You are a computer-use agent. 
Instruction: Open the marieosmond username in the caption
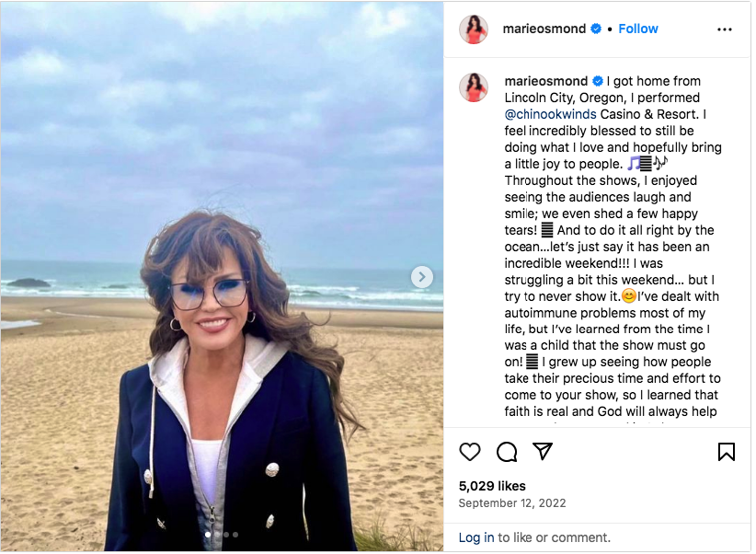pos(545,81)
